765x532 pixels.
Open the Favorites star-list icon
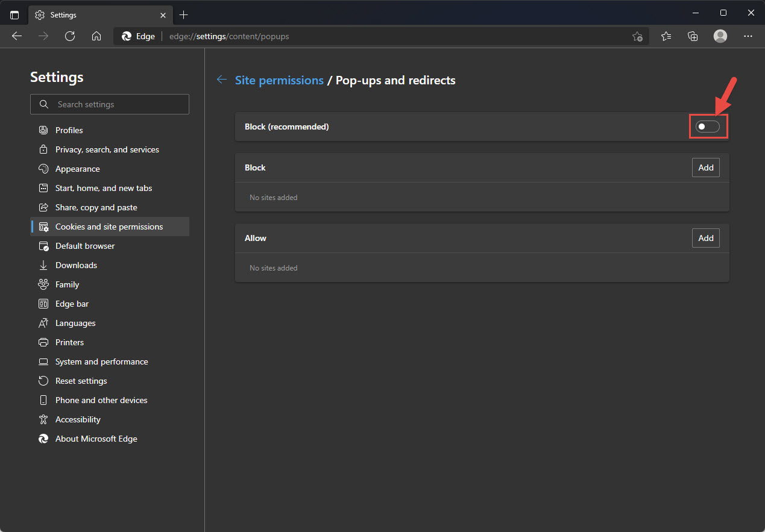(666, 36)
